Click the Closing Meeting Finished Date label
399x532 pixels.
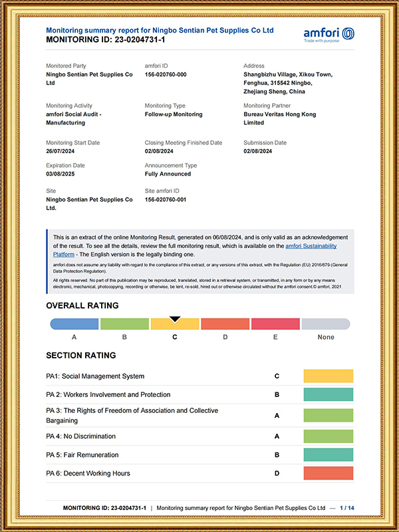184,143
